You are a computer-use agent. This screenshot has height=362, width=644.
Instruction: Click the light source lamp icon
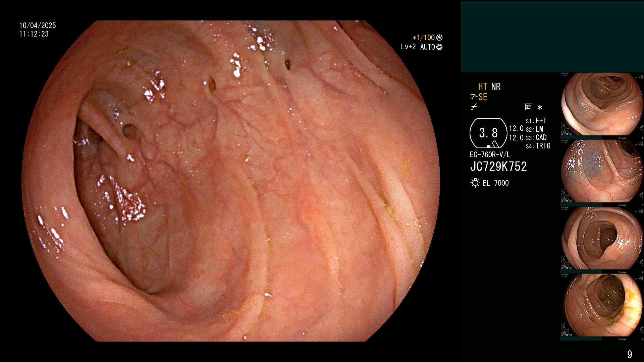pos(475,183)
